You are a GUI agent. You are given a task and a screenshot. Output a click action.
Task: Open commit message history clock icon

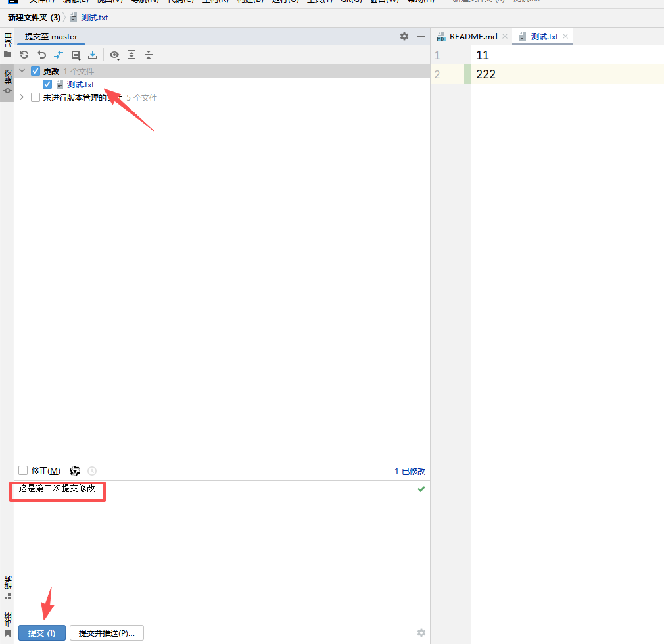click(92, 471)
